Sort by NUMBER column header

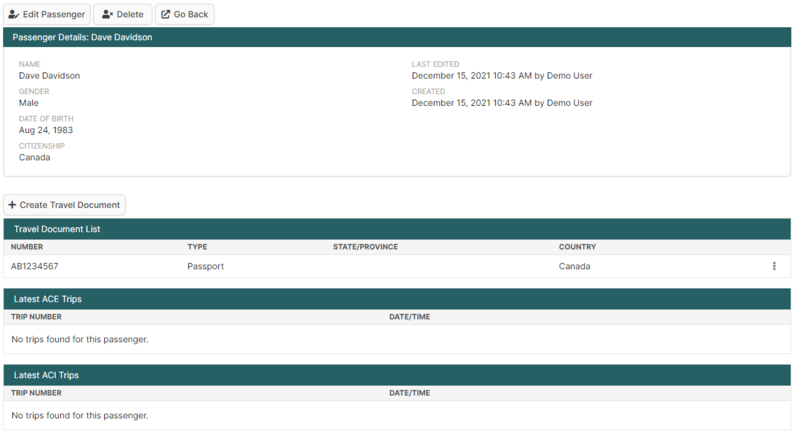[27, 247]
